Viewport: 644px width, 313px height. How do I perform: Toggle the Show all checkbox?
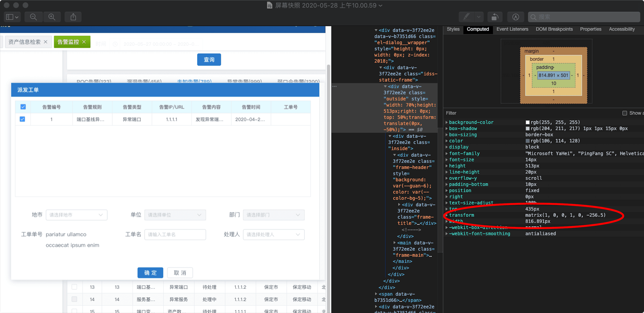click(624, 113)
